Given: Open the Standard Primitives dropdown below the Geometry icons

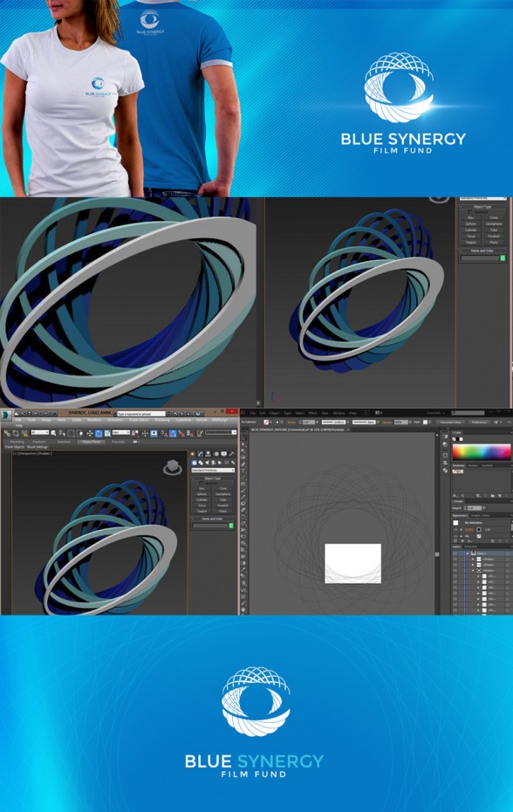Looking at the screenshot, I should coord(213,471).
